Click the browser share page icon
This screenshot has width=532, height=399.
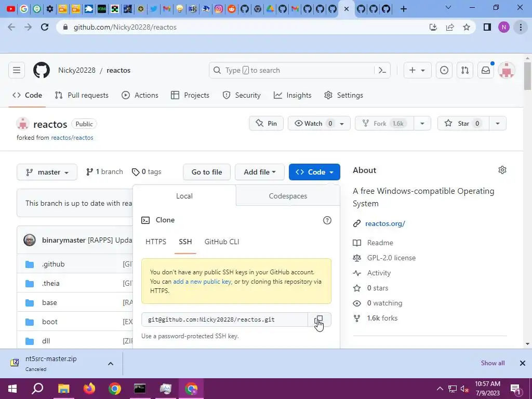[x=450, y=27]
